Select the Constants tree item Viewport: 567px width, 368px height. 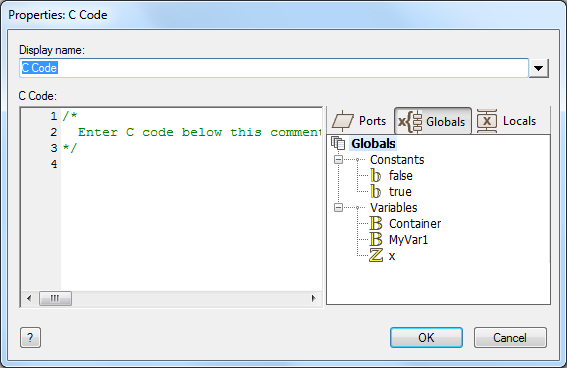coord(397,160)
